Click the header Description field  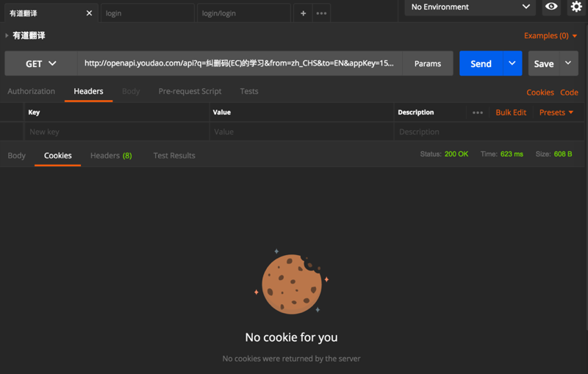pos(489,132)
